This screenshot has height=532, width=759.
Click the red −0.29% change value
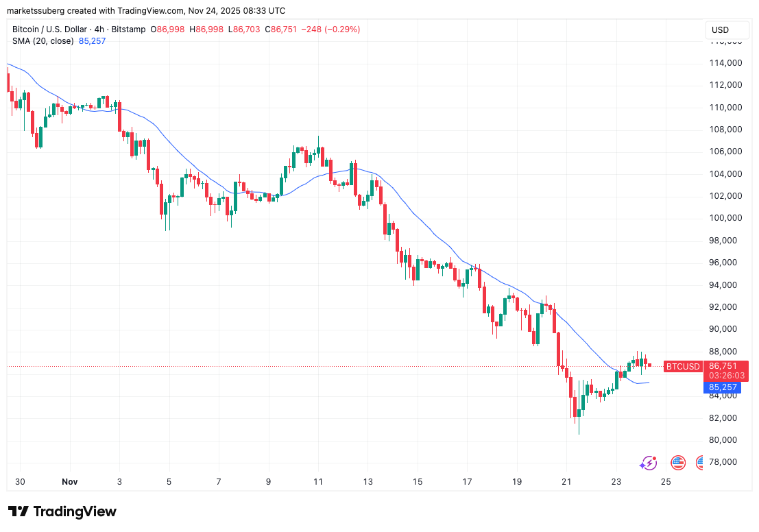tap(341, 29)
